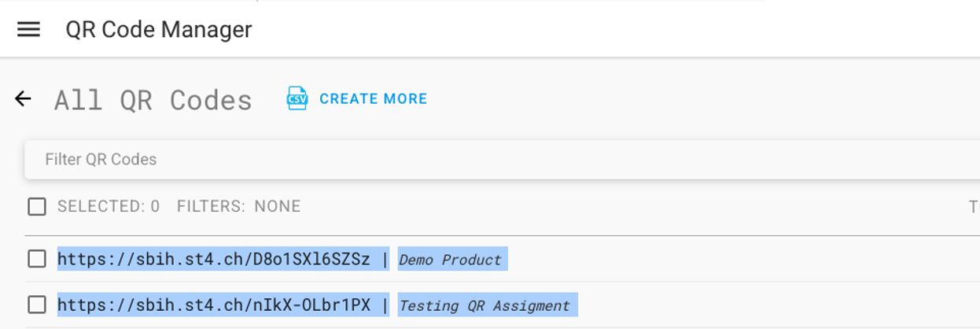
Task: Check the box for Testing QR Assigment row
Action: [x=37, y=305]
